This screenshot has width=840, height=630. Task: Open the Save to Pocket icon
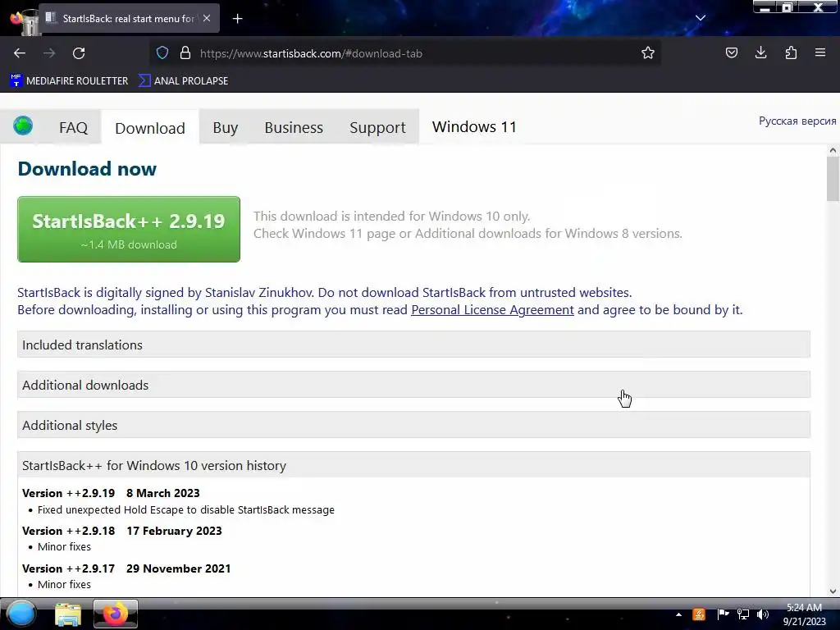[731, 53]
